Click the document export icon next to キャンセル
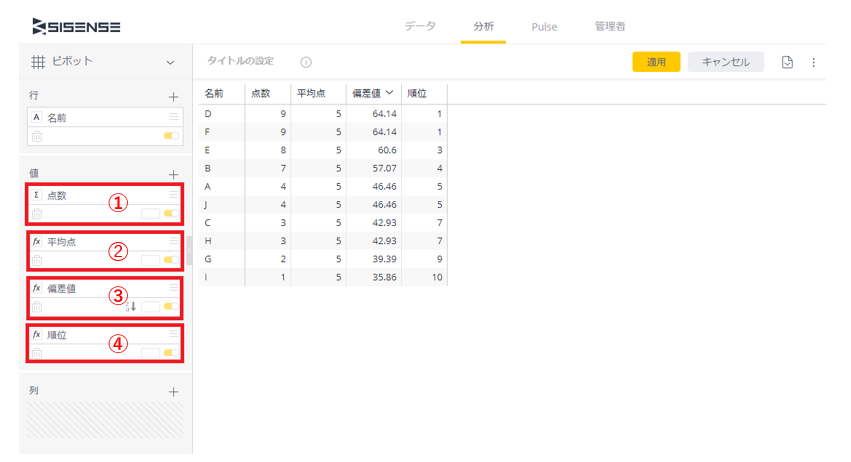Viewport: 851px width, 462px height. [787, 62]
